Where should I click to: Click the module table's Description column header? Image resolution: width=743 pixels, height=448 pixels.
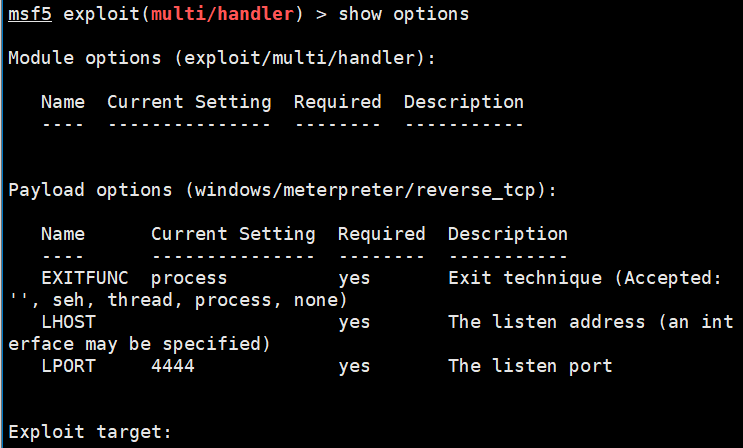pyautogui.click(x=464, y=102)
